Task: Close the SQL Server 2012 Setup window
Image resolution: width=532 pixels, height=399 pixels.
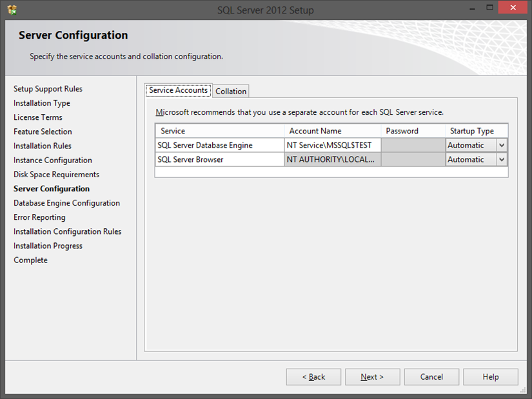Action: point(513,8)
